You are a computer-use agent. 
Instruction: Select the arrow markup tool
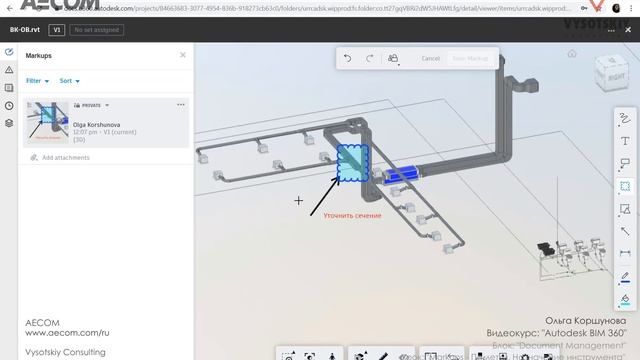click(x=625, y=231)
